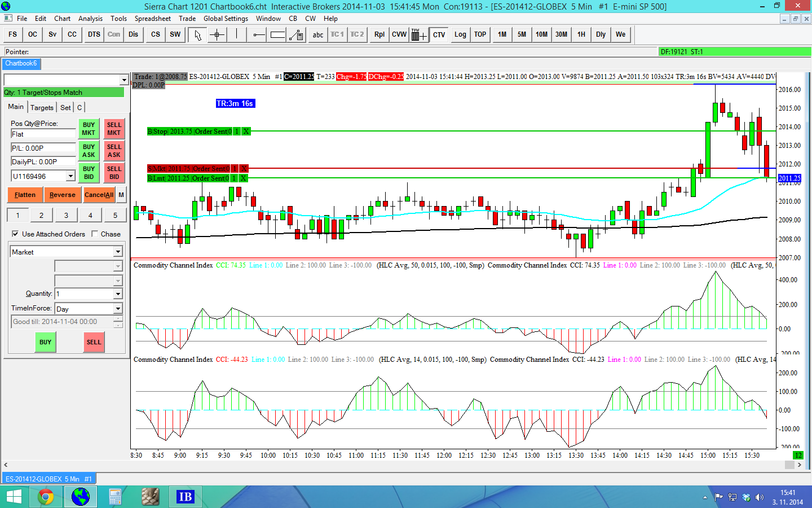
Task: Click the SELL MKT button
Action: click(114, 129)
